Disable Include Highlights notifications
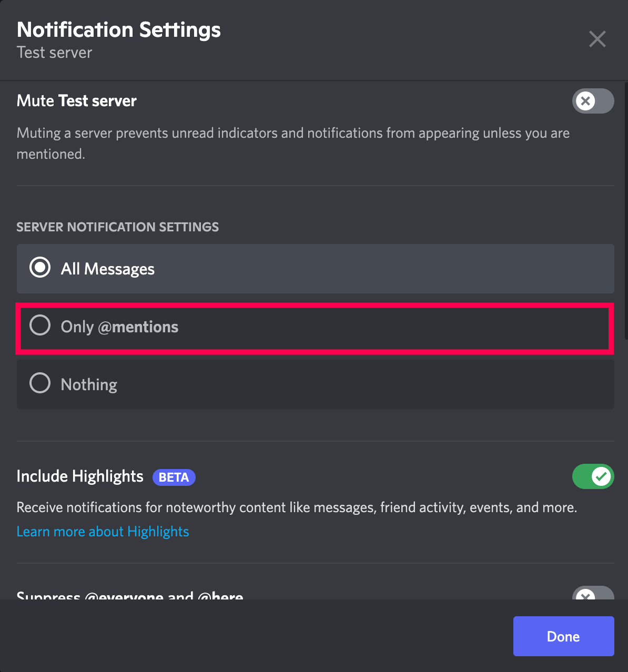 [593, 476]
